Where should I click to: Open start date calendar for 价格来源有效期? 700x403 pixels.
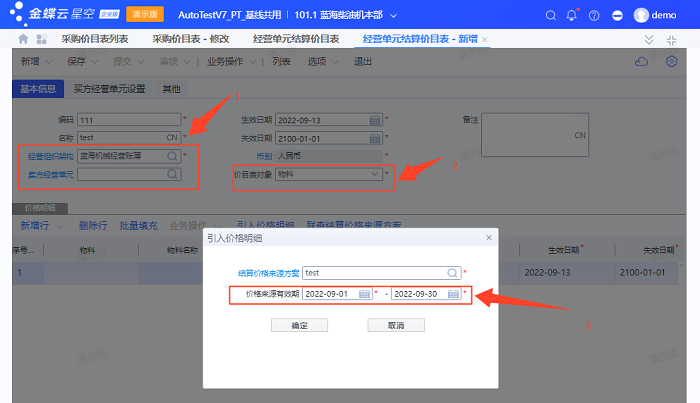364,294
